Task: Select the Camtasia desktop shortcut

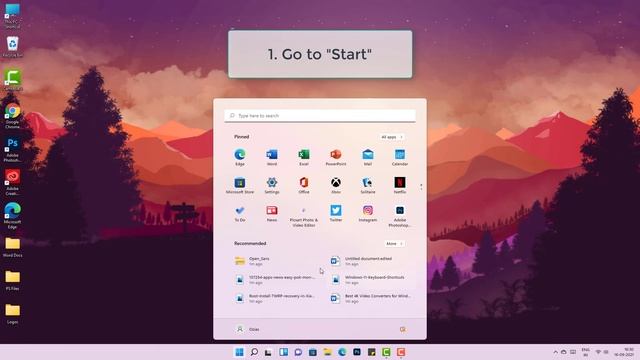Action: pos(12,80)
